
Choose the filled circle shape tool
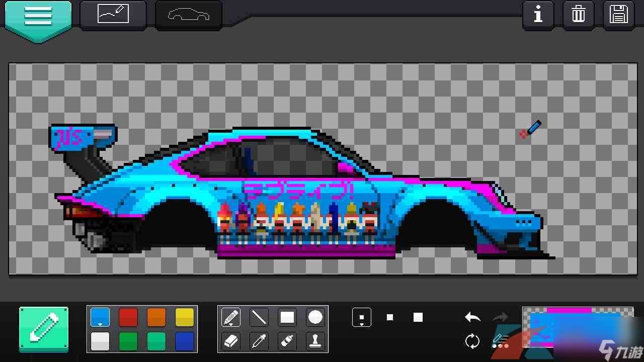click(x=315, y=318)
